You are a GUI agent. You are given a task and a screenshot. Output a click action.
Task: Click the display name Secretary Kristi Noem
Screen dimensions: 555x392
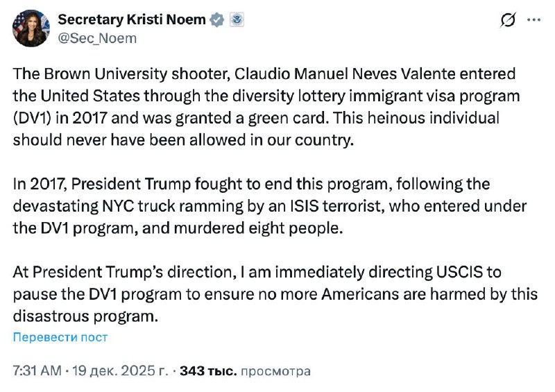[x=131, y=19]
